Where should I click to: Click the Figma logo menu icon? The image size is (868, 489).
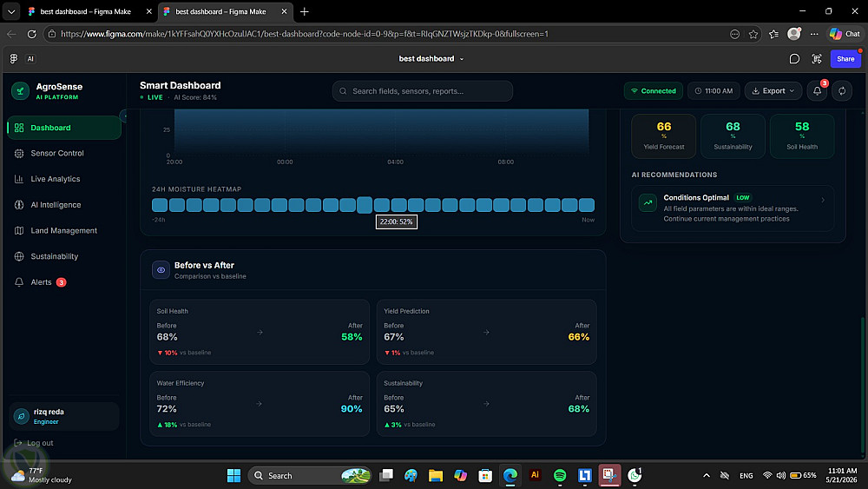click(x=14, y=59)
